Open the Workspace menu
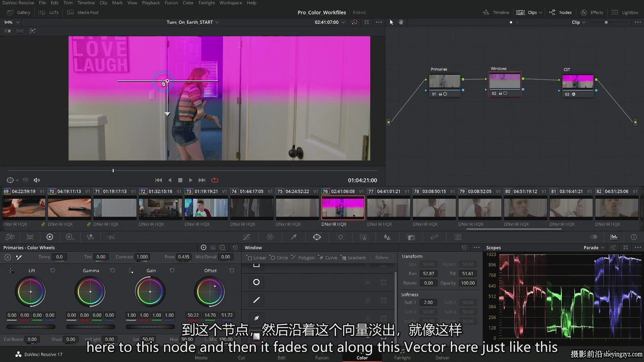 pyautogui.click(x=230, y=3)
